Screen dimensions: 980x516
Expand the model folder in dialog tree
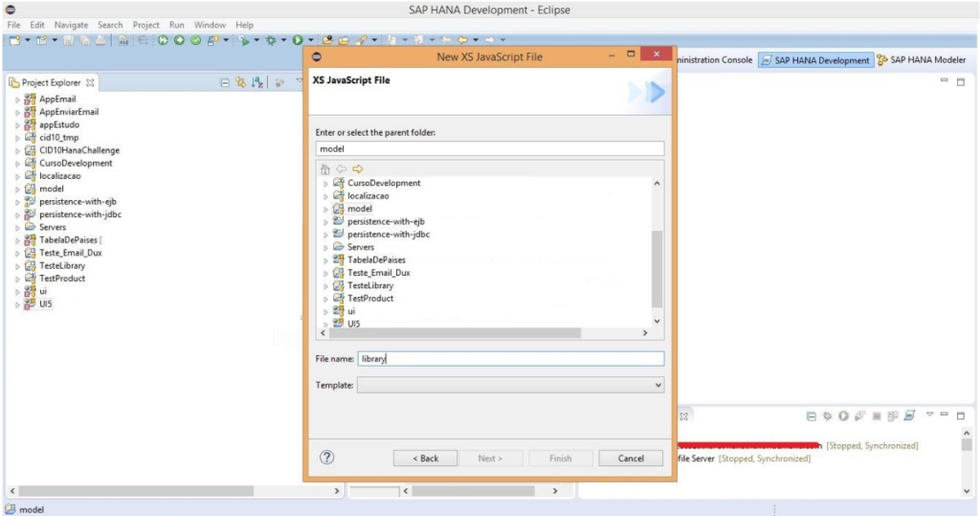coord(325,209)
